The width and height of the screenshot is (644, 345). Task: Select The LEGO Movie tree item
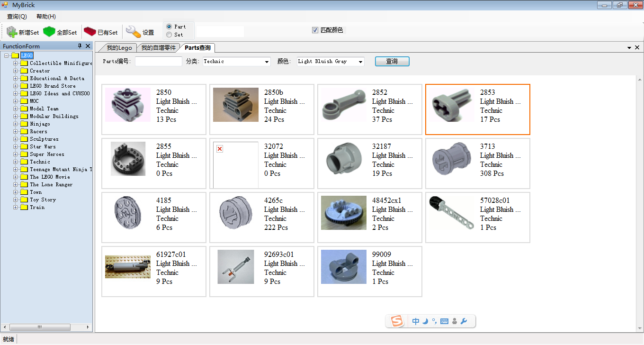click(x=50, y=177)
